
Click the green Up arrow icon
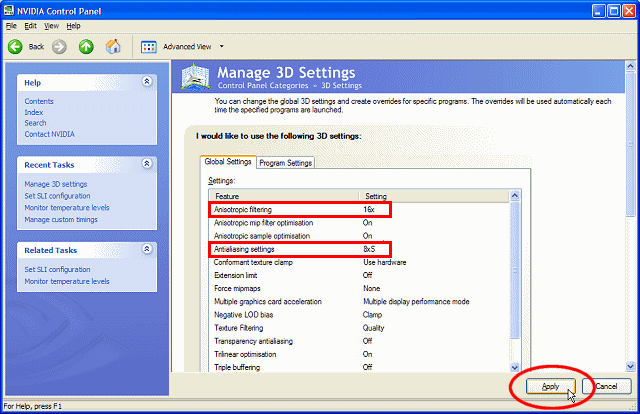coord(86,47)
